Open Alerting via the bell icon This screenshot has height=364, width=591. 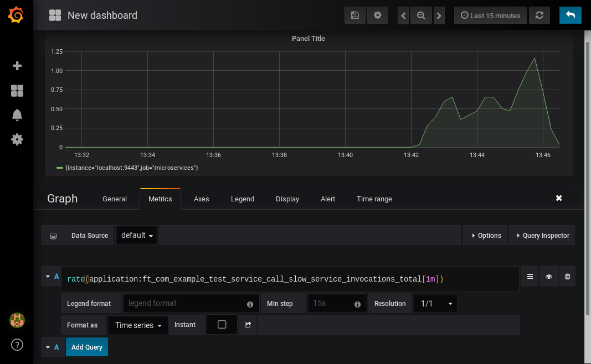pos(17,115)
